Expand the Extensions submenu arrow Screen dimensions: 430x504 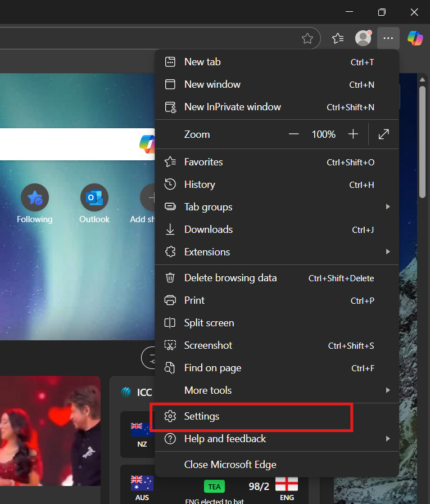[388, 251]
